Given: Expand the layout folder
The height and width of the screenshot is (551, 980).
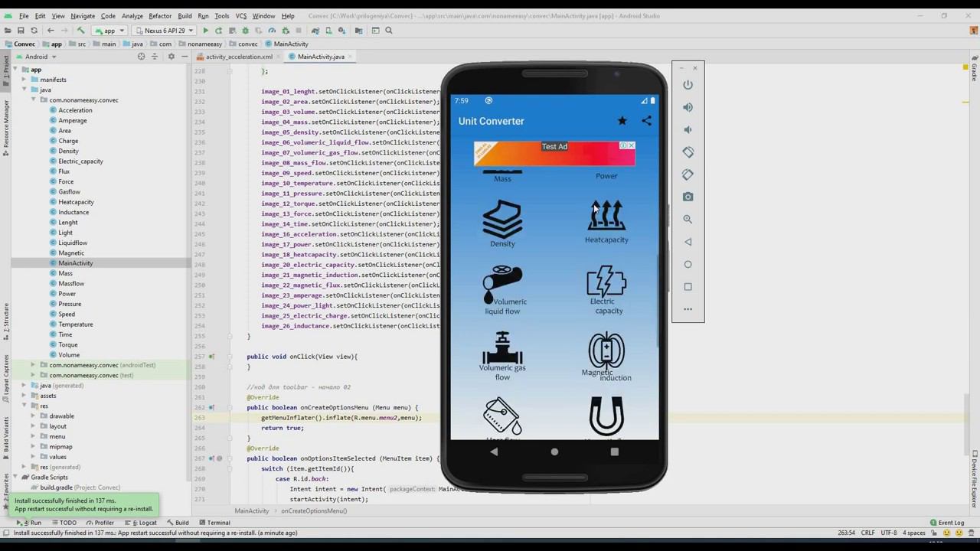Looking at the screenshot, I should tap(33, 426).
